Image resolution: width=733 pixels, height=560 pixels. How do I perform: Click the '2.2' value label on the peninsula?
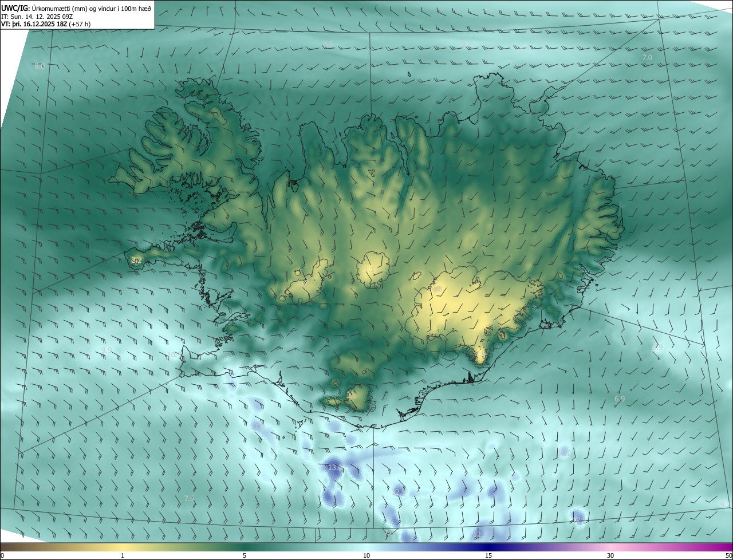tap(136, 261)
